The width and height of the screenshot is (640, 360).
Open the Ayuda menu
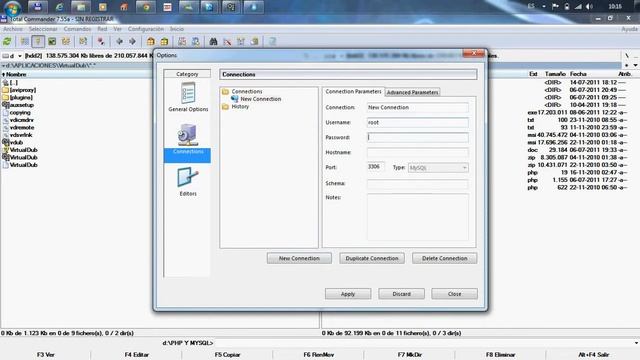click(x=629, y=29)
